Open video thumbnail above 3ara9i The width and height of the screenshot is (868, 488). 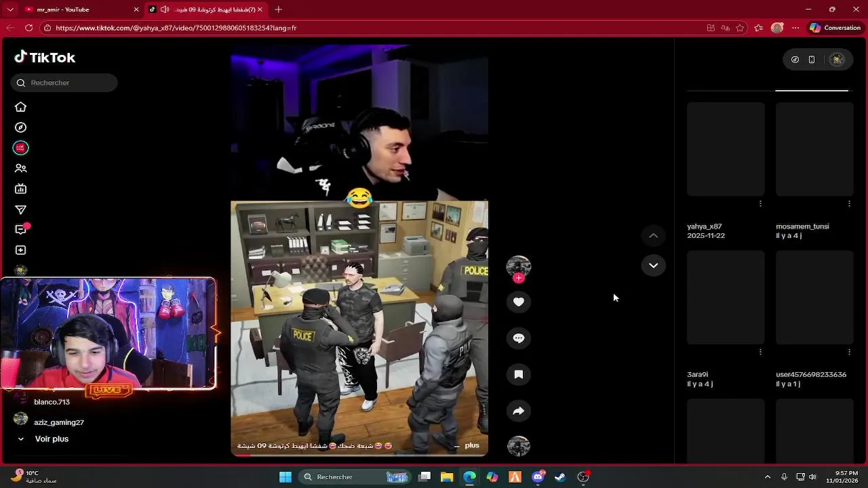pyautogui.click(x=726, y=298)
